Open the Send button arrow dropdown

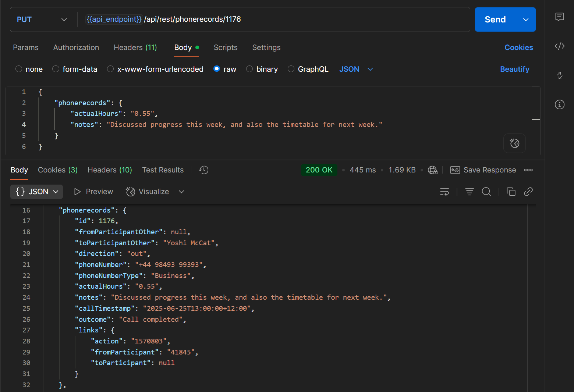click(526, 19)
